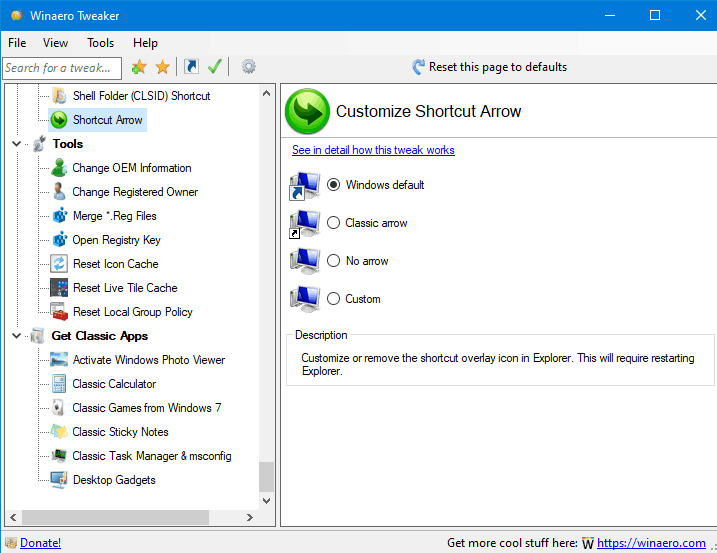Click the Get Classic Apps category icon

(37, 336)
